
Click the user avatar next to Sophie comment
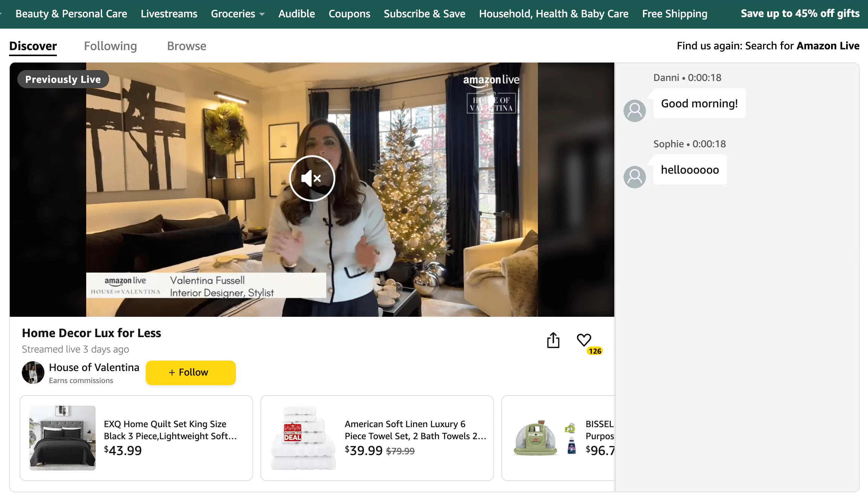[635, 176]
